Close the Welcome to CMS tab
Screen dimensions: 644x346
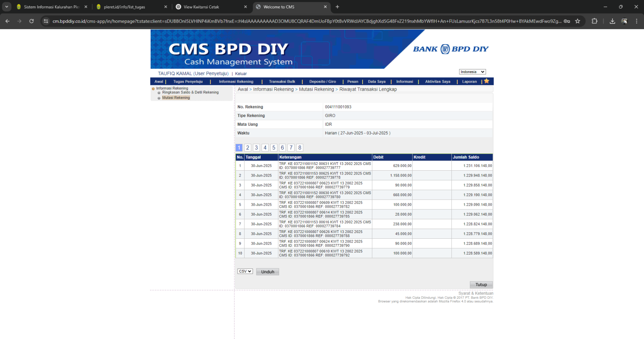coord(325,7)
